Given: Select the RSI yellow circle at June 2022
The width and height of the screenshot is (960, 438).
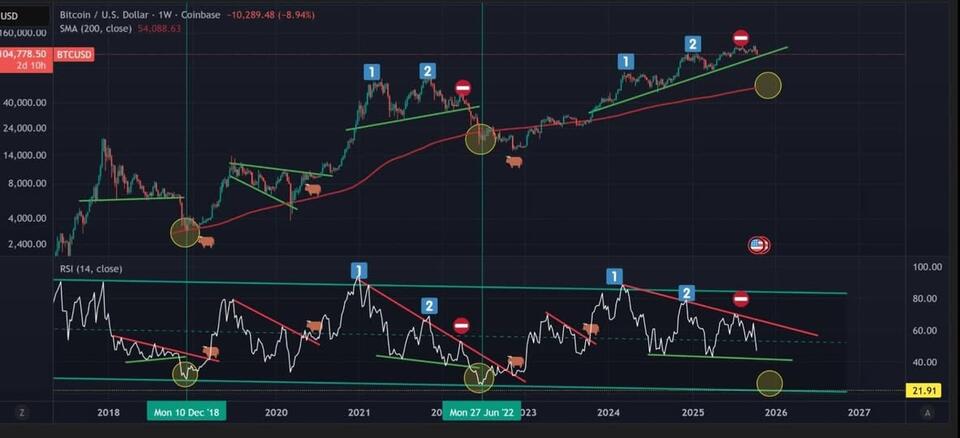Looking at the screenshot, I should click(x=479, y=377).
